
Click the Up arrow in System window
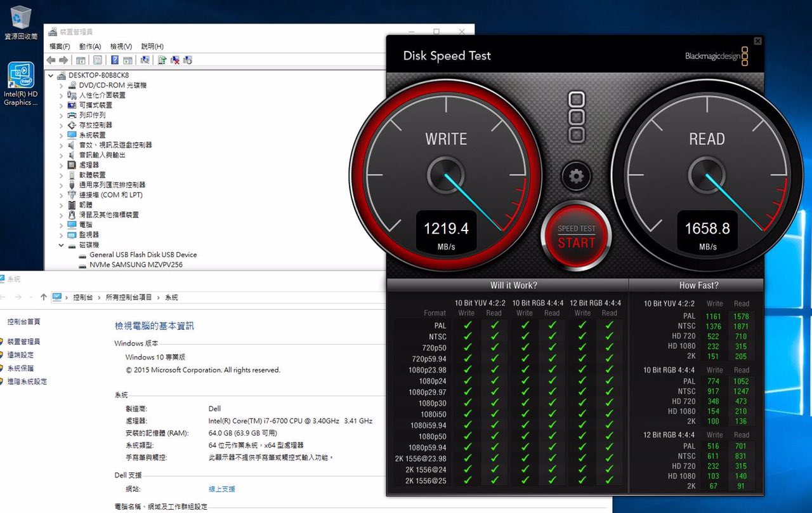[43, 297]
